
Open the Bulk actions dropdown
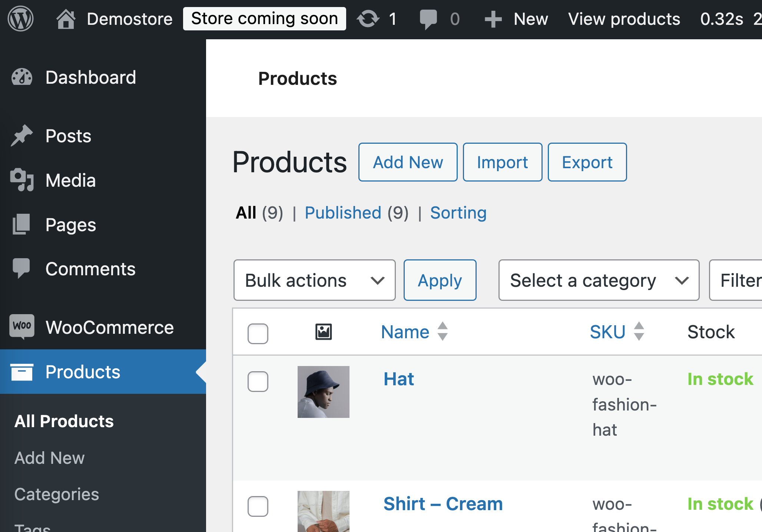314,280
